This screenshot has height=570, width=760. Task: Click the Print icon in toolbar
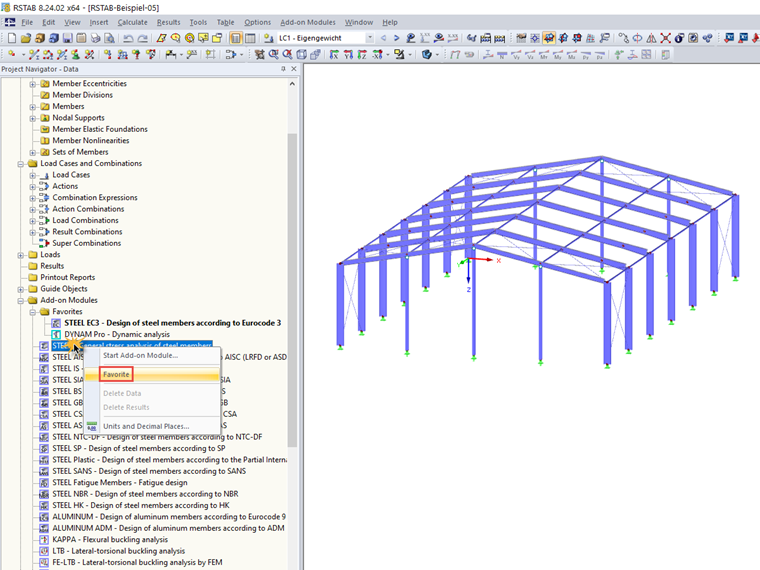tap(95, 38)
